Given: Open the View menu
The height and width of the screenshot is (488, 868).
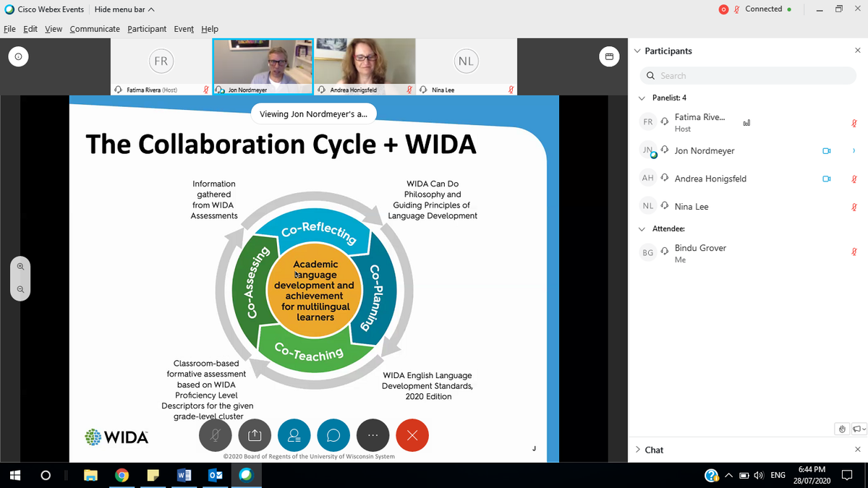Looking at the screenshot, I should 54,29.
